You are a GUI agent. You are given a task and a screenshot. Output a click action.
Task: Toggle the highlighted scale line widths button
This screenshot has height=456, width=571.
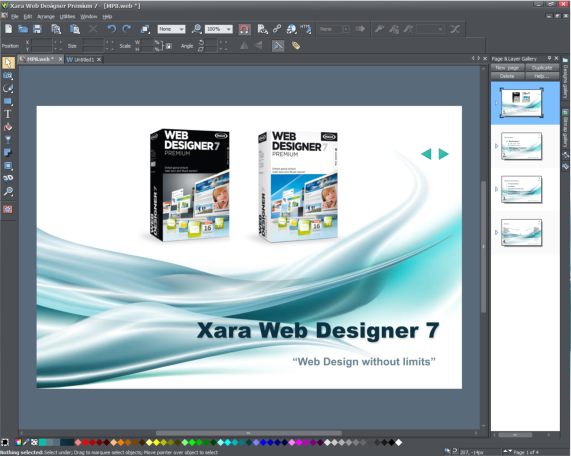click(x=278, y=46)
